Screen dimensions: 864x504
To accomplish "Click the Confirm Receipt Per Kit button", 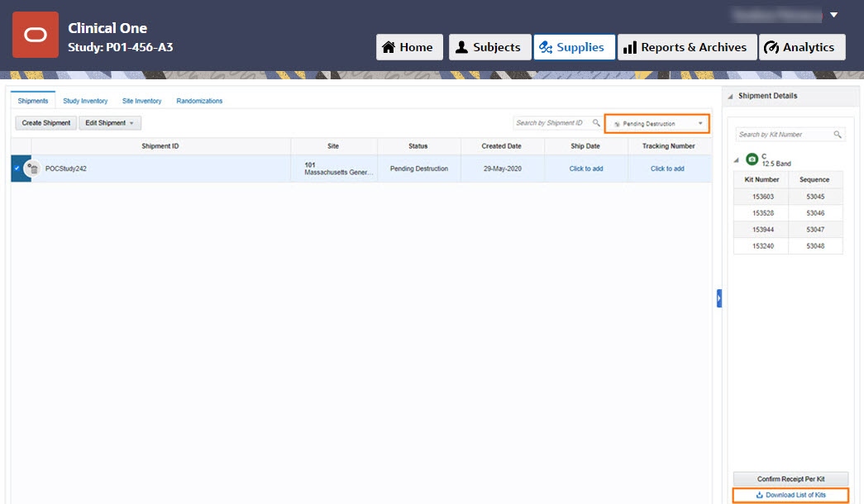I will [790, 478].
